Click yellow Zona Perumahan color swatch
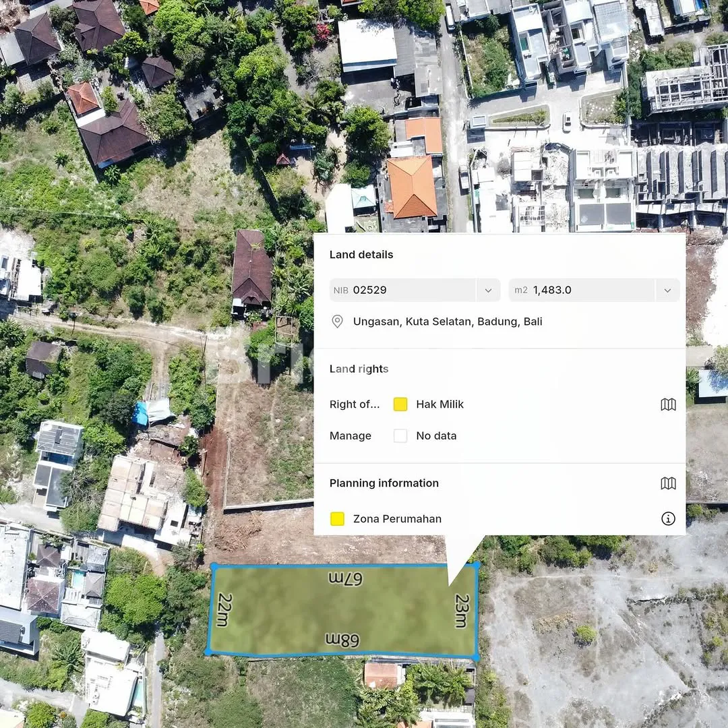728x728 pixels. pos(338,518)
